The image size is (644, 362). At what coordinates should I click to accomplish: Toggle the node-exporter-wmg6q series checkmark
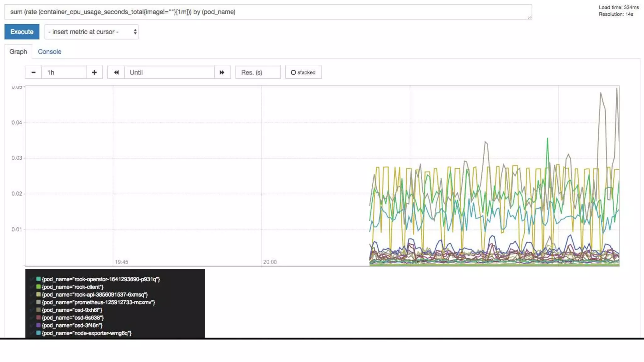[x=32, y=333]
